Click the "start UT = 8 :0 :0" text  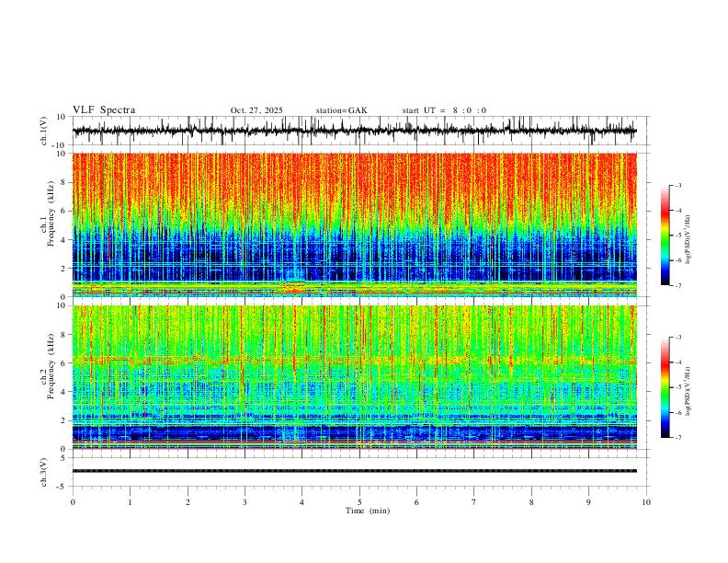[444, 110]
